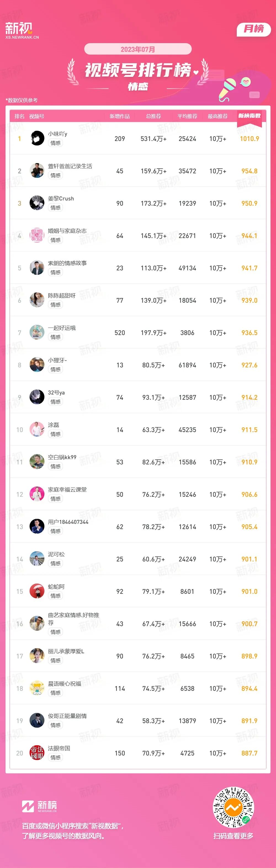Click 扫码查看更多 text under QR code

tap(233, 836)
